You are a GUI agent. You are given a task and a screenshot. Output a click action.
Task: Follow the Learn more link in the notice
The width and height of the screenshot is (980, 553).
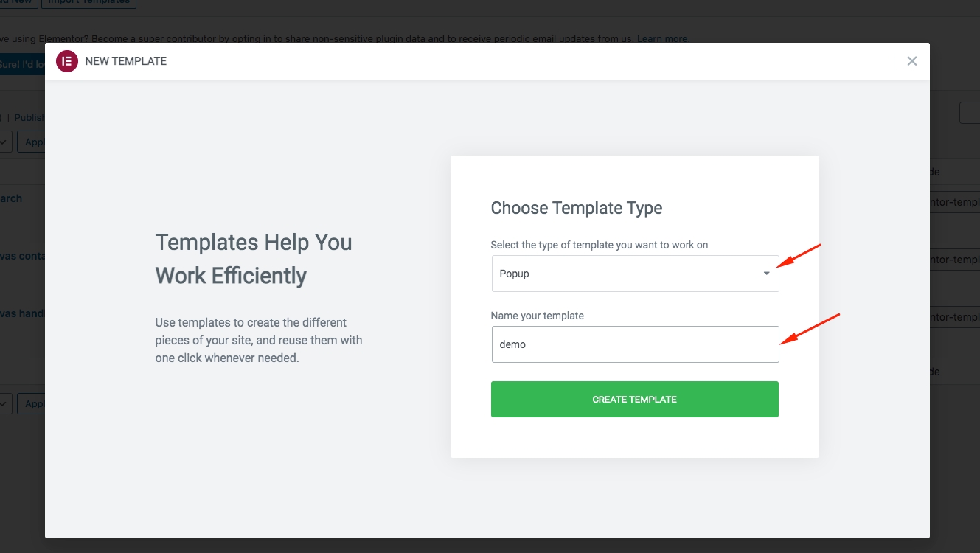(x=663, y=38)
